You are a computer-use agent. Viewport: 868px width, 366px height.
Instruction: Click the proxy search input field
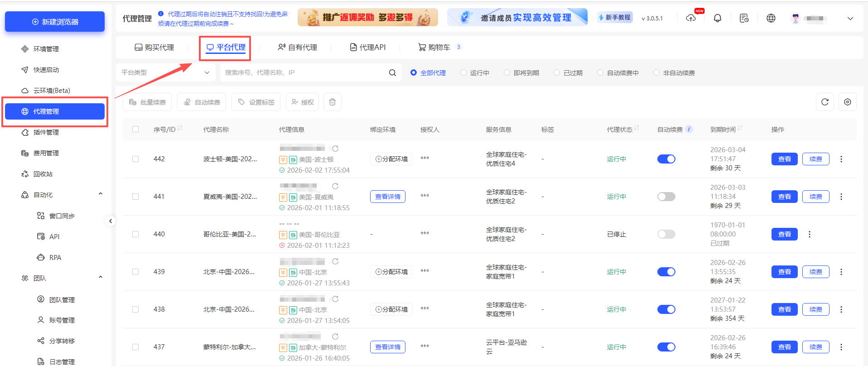pos(311,72)
